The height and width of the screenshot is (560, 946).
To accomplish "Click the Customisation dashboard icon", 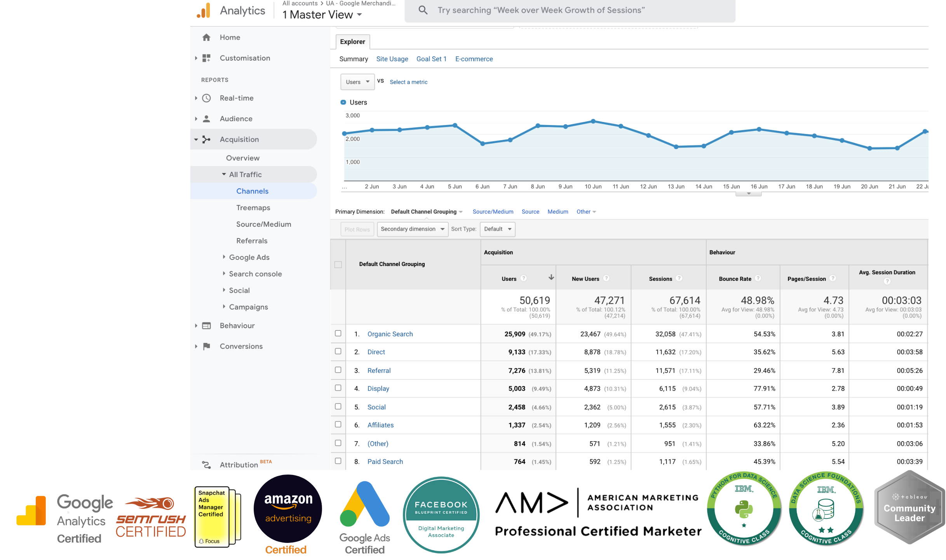I will (206, 58).
